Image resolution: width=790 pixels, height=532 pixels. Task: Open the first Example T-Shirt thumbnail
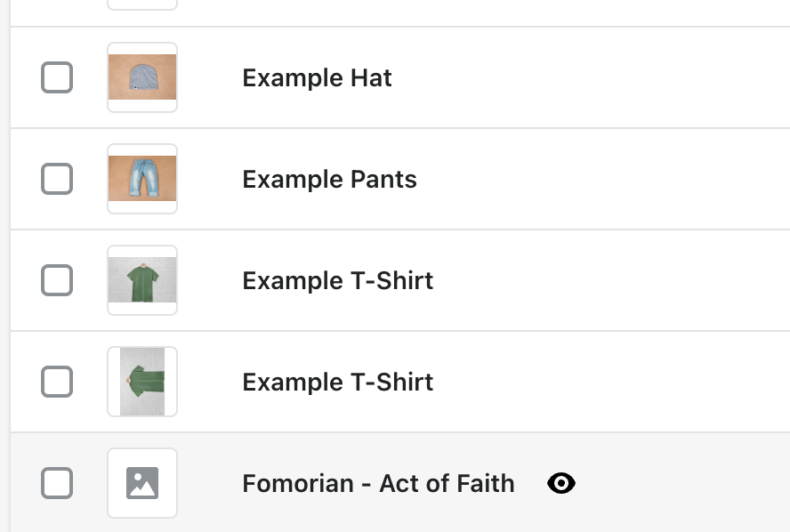141,280
